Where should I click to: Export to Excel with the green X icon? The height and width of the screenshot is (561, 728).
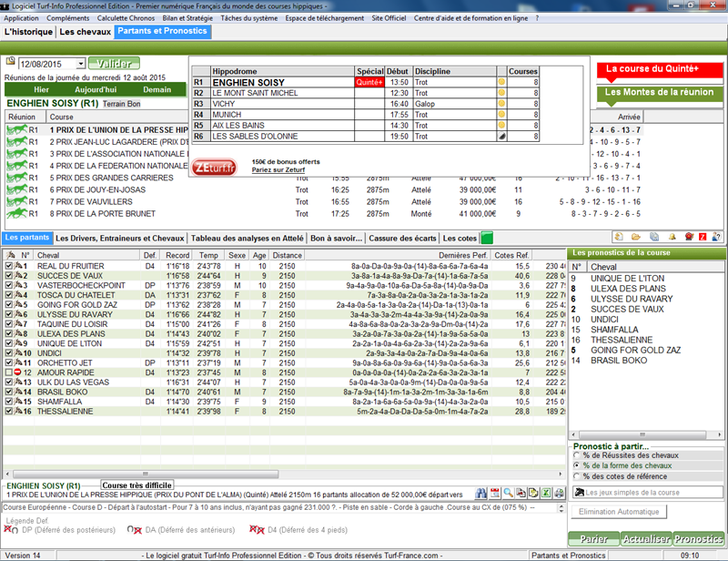(547, 493)
